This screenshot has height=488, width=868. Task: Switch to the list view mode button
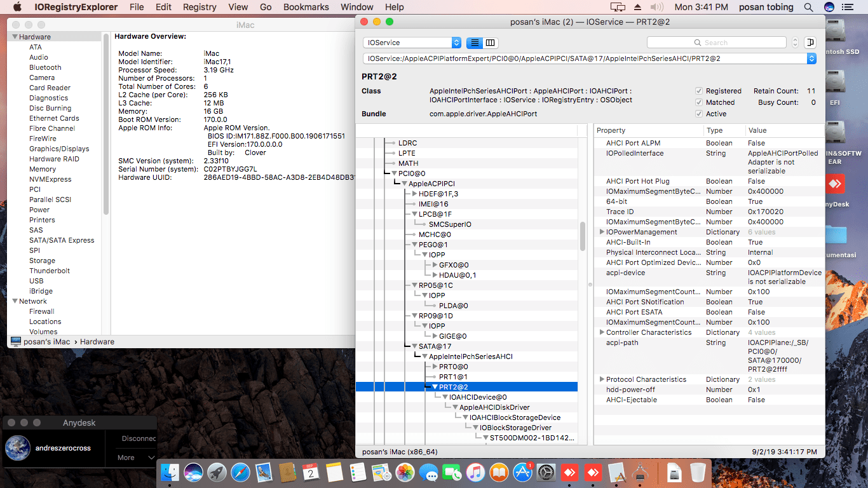pyautogui.click(x=474, y=43)
